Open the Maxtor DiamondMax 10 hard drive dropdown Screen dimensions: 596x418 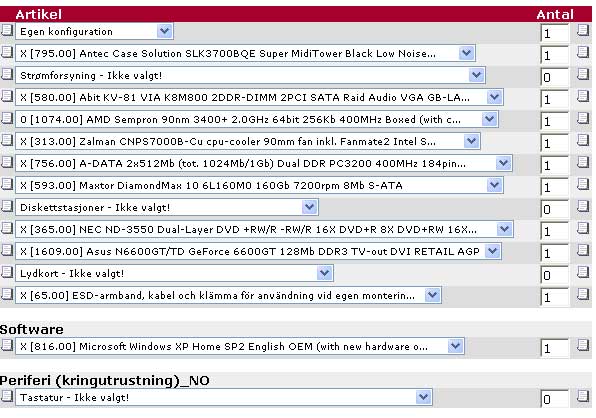point(259,185)
